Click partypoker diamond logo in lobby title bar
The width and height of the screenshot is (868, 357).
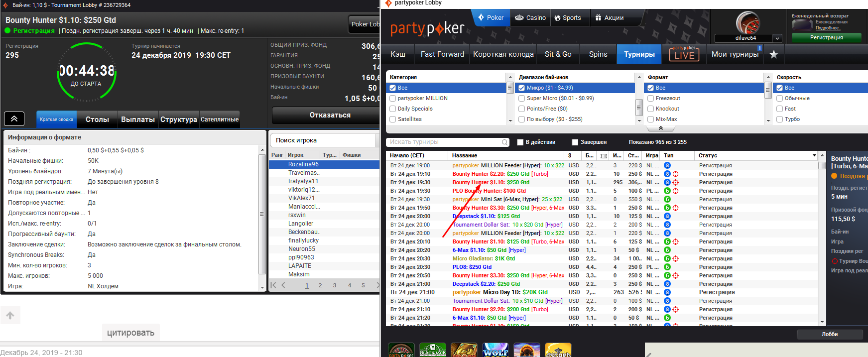388,3
